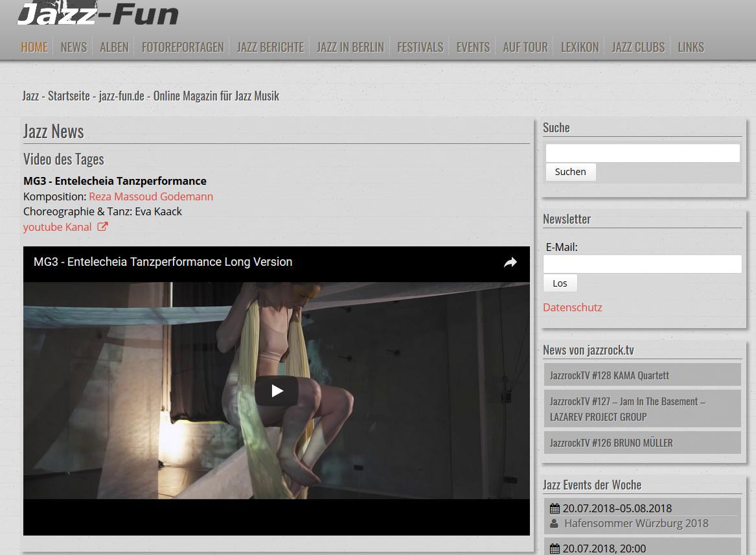Open the JAZZ IN BERLIN page
This screenshot has height=555, width=756.
click(350, 47)
